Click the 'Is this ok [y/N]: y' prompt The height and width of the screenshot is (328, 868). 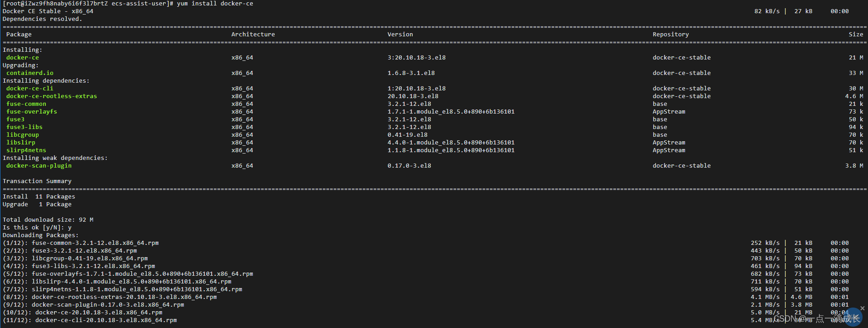pos(37,228)
